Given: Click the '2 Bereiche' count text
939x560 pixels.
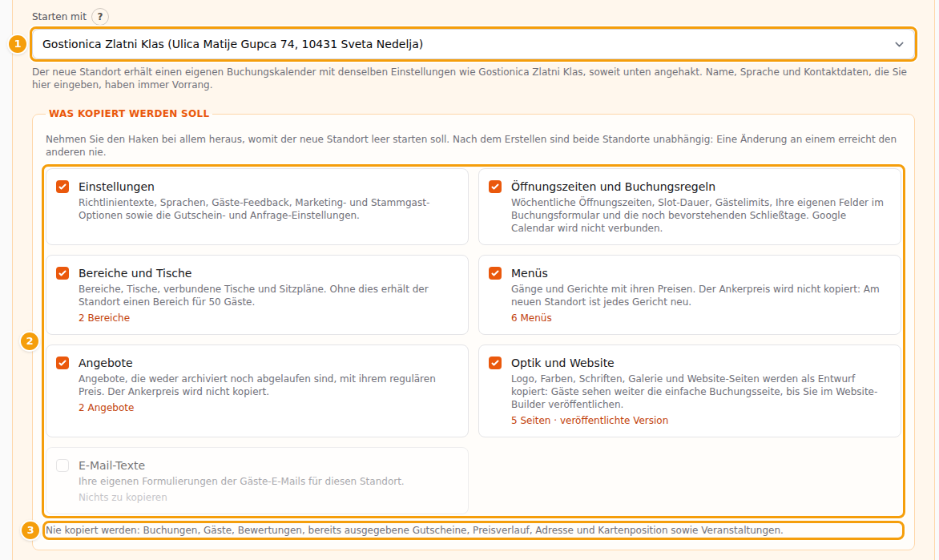Looking at the screenshot, I should (x=104, y=318).
